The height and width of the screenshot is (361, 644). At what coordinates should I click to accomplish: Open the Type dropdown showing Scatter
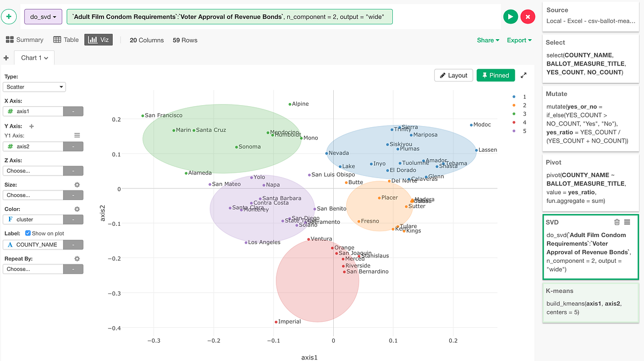click(34, 87)
